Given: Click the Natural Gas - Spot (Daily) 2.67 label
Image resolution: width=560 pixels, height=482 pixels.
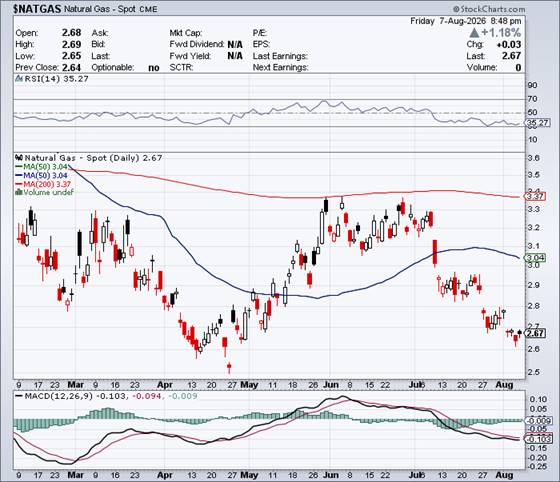Looking at the screenshot, I should 93,157.
